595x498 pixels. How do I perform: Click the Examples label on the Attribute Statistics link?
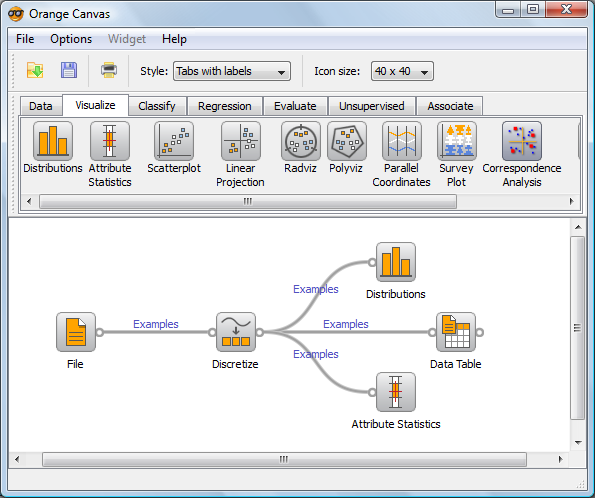coord(316,354)
